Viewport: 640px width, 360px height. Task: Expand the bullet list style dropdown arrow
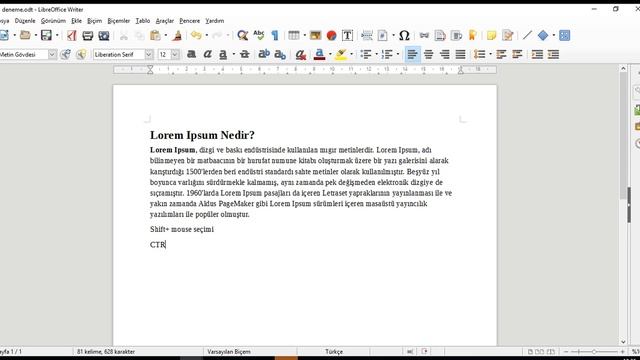click(376, 54)
